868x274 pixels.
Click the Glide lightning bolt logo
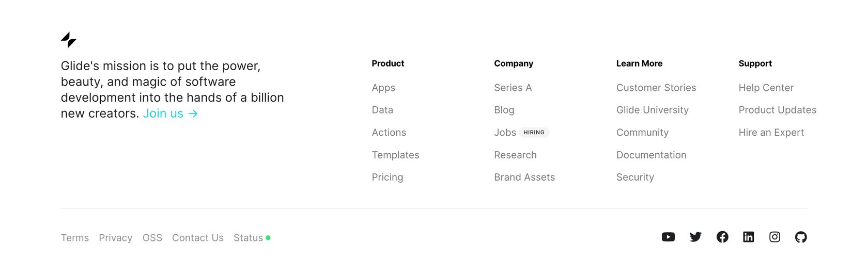point(69,40)
